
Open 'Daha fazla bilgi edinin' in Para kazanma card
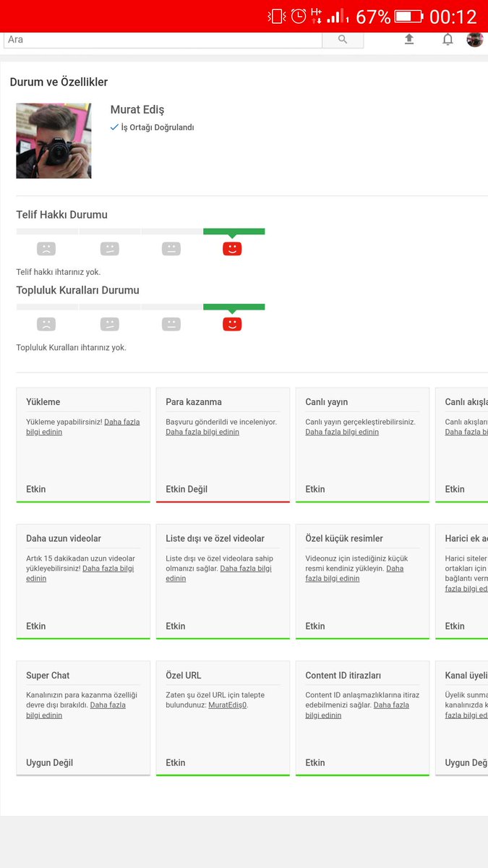pyautogui.click(x=202, y=432)
